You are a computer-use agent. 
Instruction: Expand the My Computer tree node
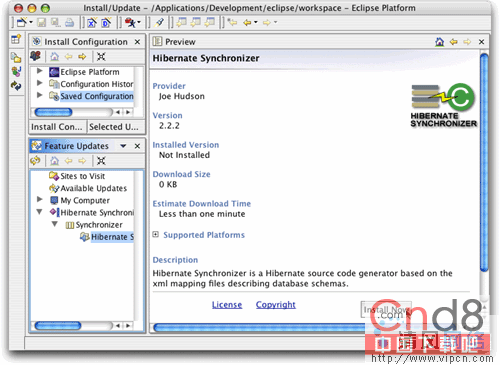(x=40, y=199)
